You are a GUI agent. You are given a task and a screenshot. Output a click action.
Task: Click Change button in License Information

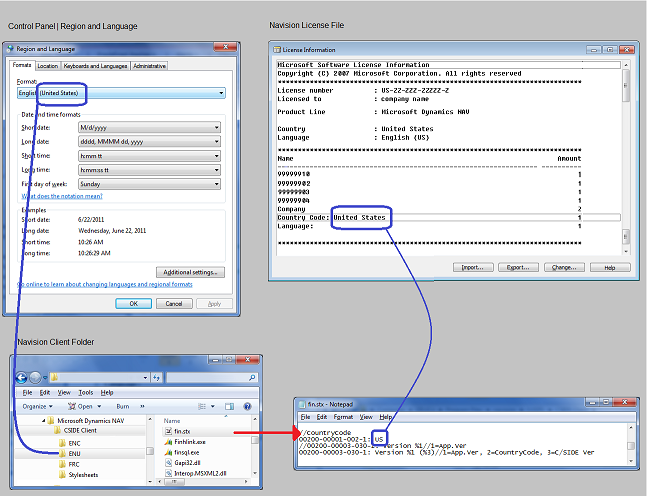564,267
